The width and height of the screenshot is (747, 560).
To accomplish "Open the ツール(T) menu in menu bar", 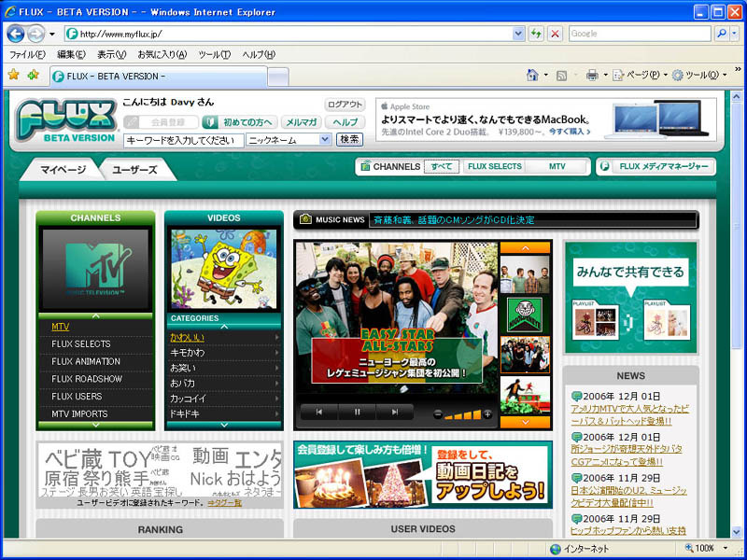I will (x=215, y=55).
